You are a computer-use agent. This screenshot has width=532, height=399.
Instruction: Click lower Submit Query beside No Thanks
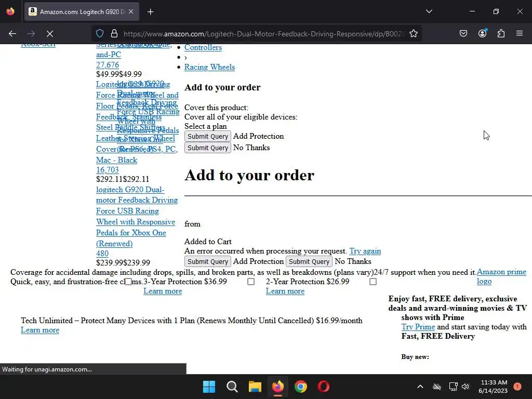point(309,261)
